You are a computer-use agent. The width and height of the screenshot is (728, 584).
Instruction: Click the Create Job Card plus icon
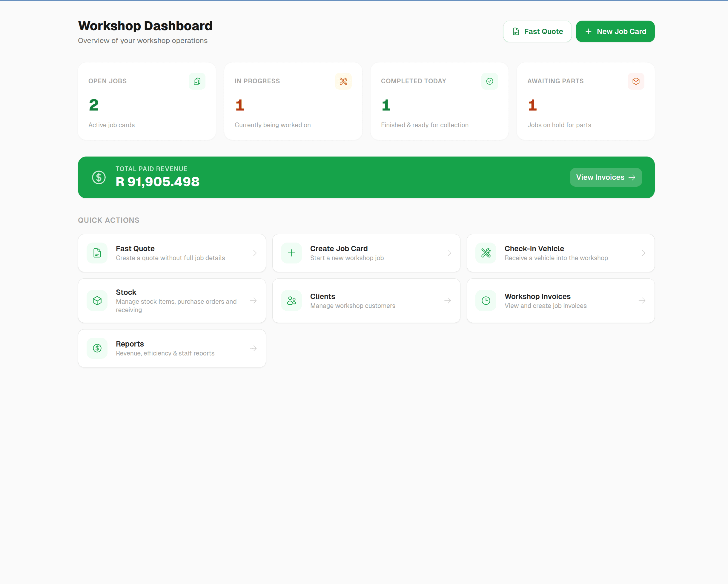[291, 253]
